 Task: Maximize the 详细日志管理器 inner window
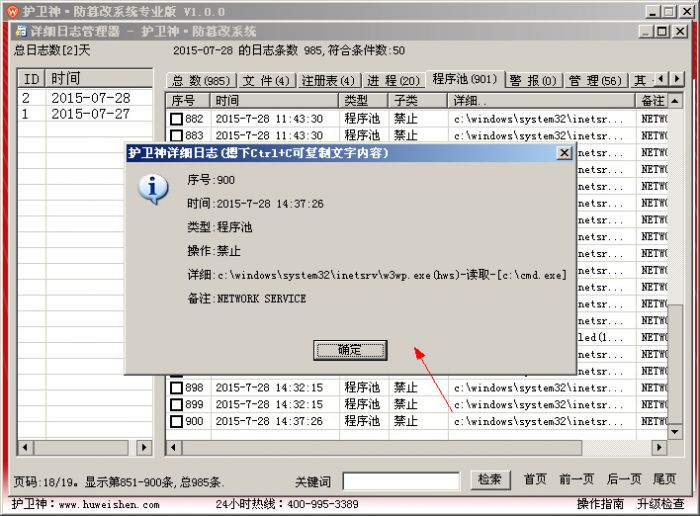[662, 31]
